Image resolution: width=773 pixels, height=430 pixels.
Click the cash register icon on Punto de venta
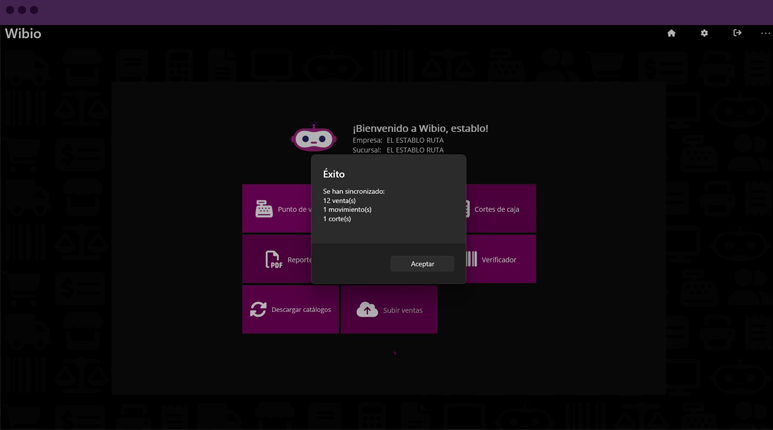pyautogui.click(x=264, y=209)
